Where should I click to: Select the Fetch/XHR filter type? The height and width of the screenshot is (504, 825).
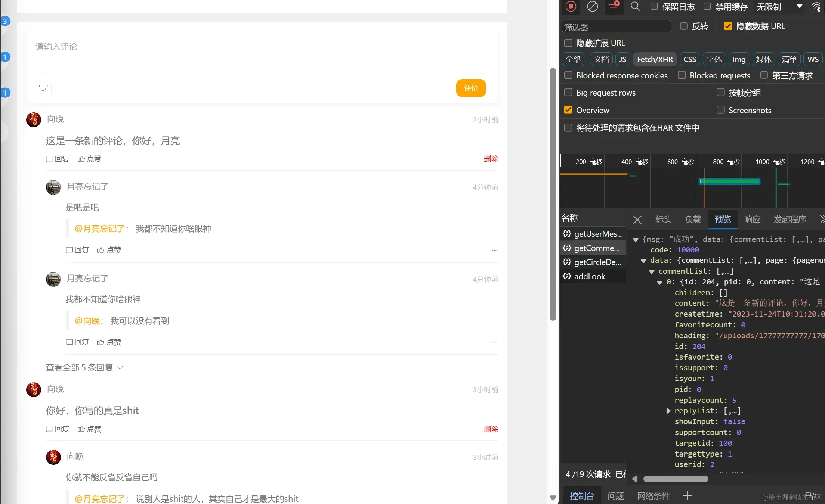click(x=655, y=59)
